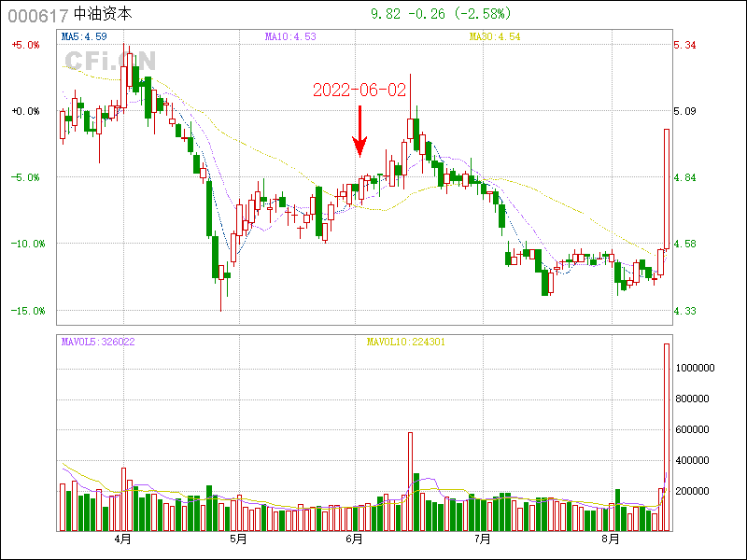Click the 7月 month label

tap(483, 539)
